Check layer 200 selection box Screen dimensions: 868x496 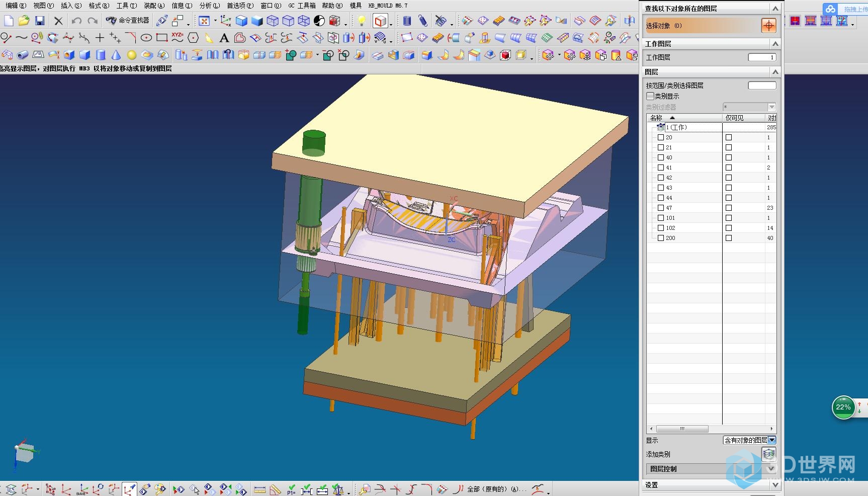click(x=661, y=238)
